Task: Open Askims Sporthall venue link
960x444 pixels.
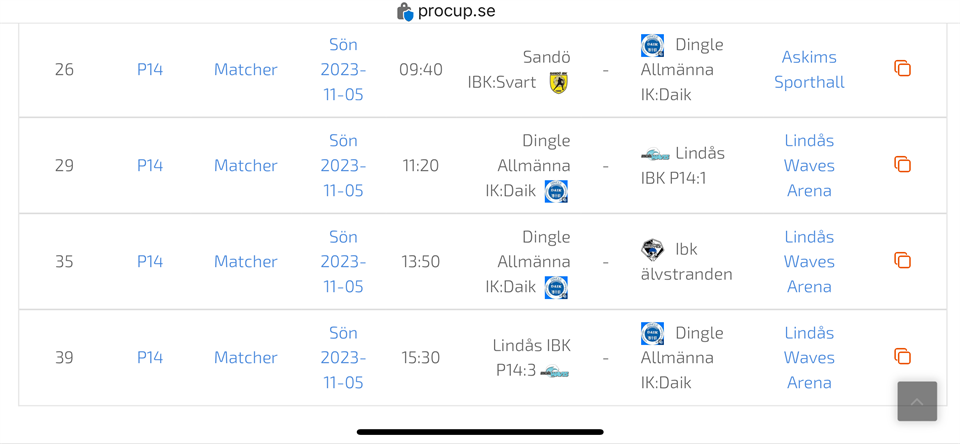Action: point(809,69)
